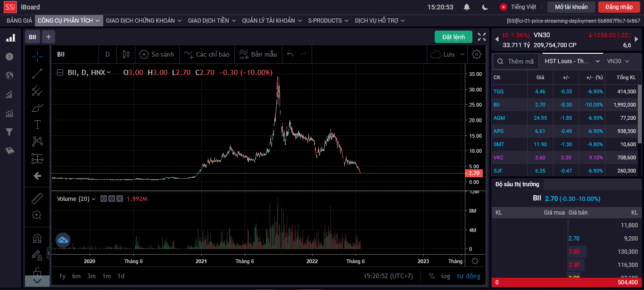
Task: Select the left arrow icon tool
Action: pos(37,176)
